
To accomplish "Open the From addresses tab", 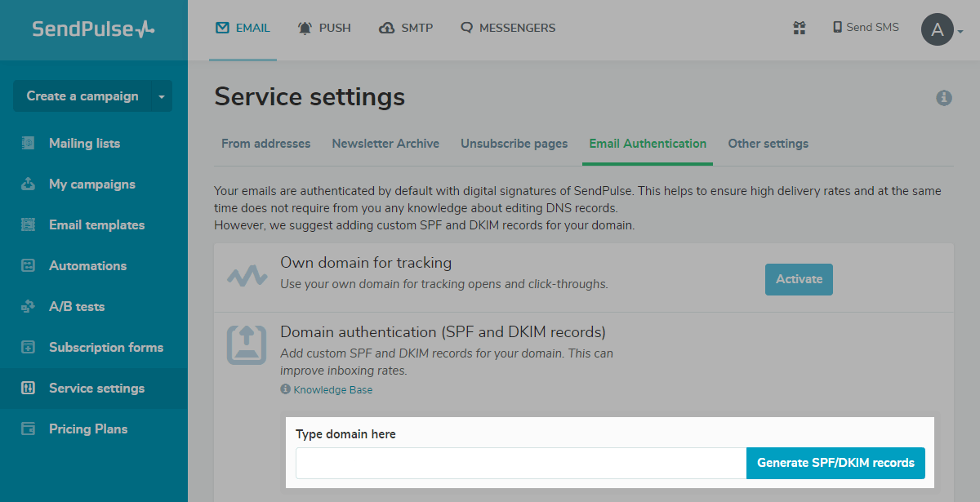I will coord(266,143).
